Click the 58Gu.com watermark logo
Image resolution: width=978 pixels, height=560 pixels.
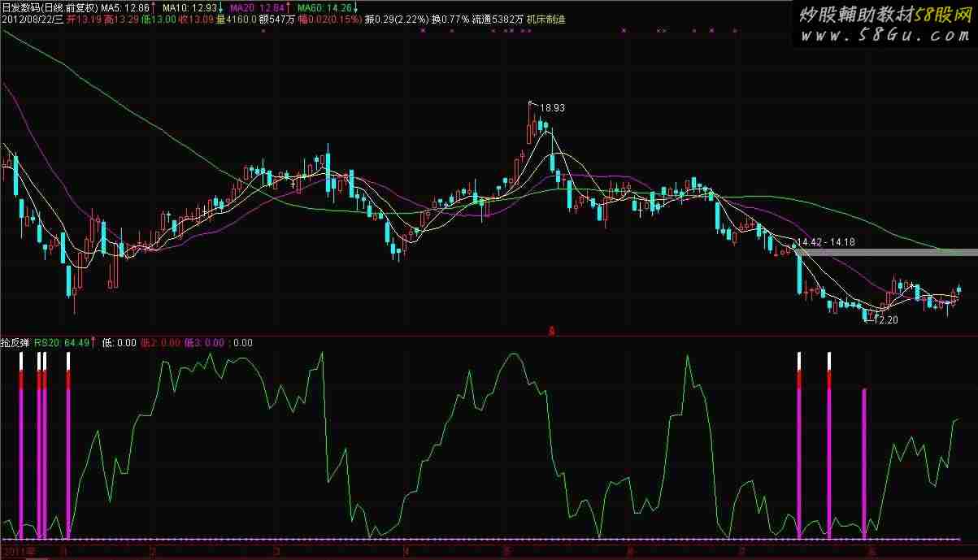click(886, 26)
